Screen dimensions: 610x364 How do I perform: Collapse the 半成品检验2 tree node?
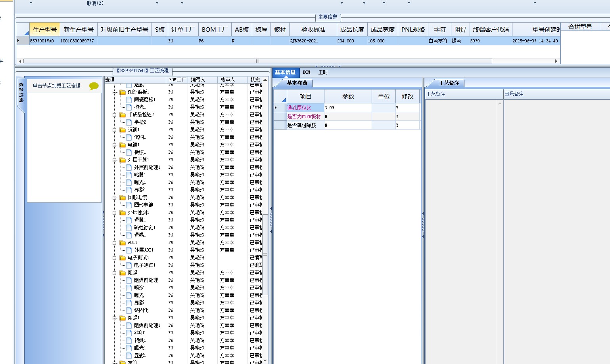point(115,115)
